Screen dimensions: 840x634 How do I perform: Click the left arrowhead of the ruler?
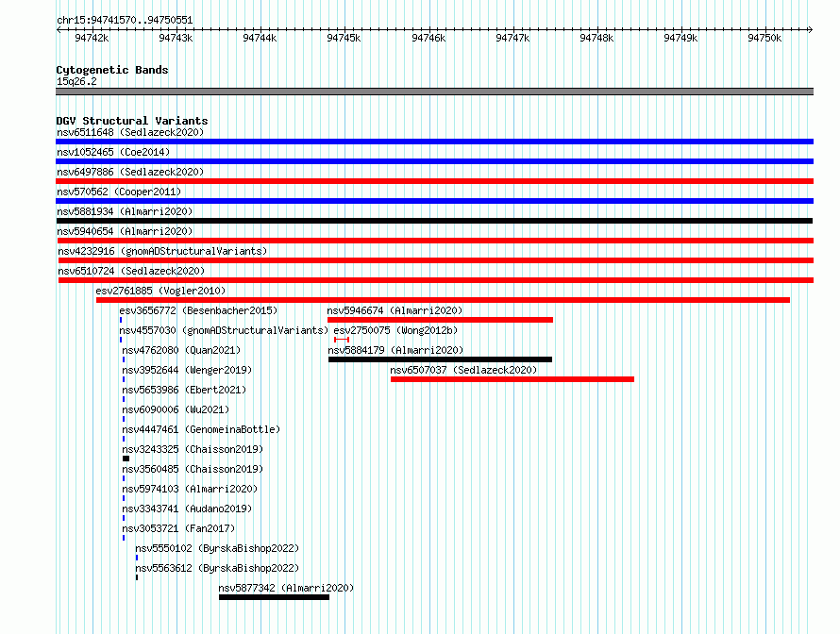(x=59, y=30)
